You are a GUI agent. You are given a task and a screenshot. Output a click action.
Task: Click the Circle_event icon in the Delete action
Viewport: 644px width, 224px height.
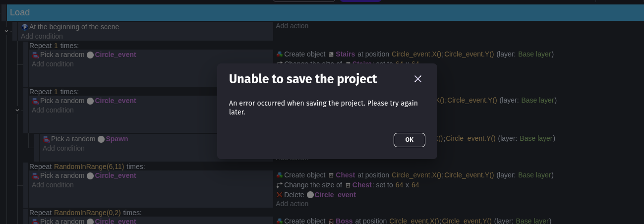pos(310,195)
